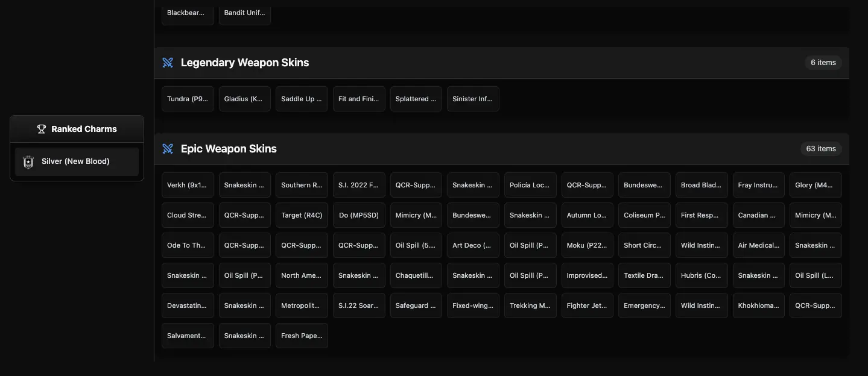
Task: Select the Target (R4C) skin chip
Action: [302, 215]
